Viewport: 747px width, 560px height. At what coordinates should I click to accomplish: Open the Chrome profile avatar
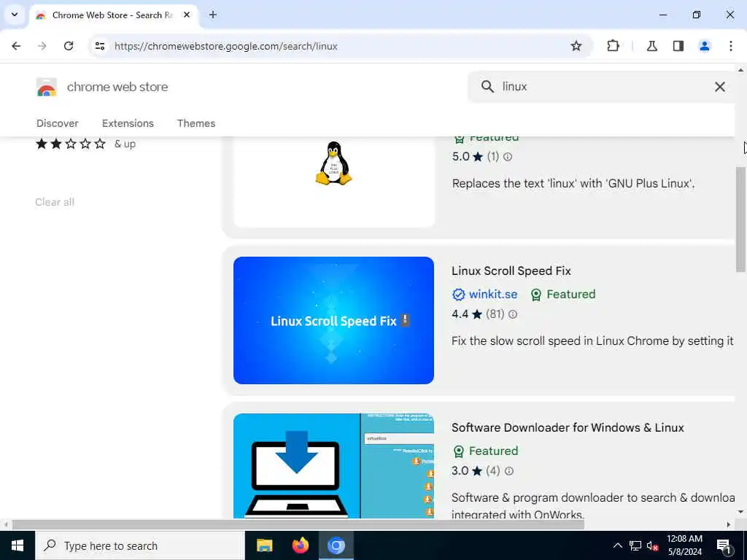click(704, 46)
